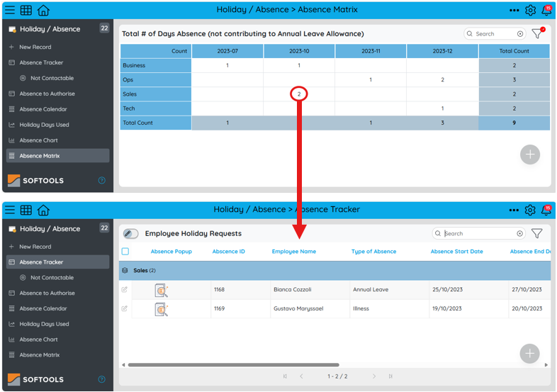The height and width of the screenshot is (392, 557).
Task: Click the filter funnel in Absence Matrix
Action: 537,34
